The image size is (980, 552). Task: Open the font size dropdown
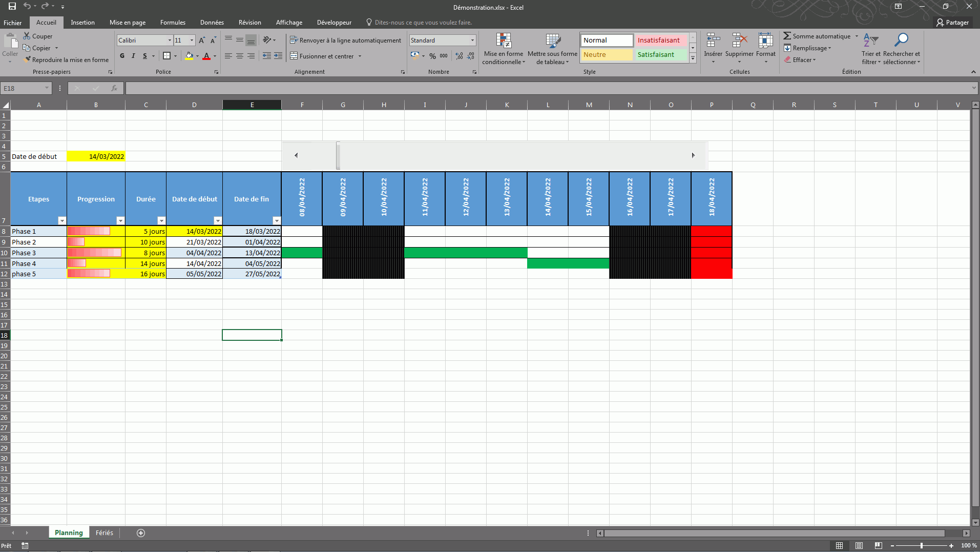[x=192, y=40]
